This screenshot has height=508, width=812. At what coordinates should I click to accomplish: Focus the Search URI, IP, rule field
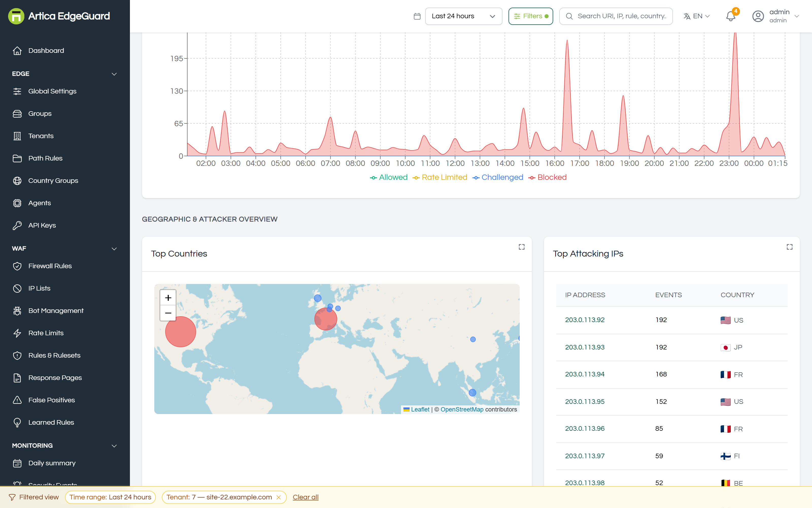pos(616,16)
